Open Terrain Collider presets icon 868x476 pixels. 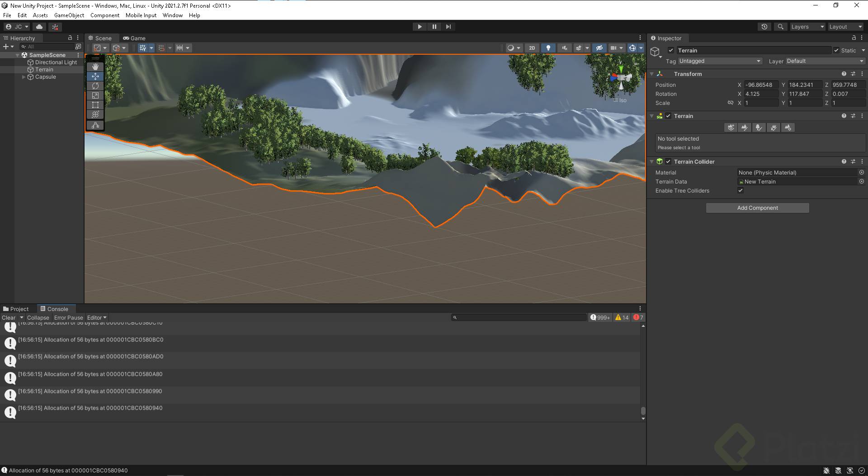pos(853,161)
